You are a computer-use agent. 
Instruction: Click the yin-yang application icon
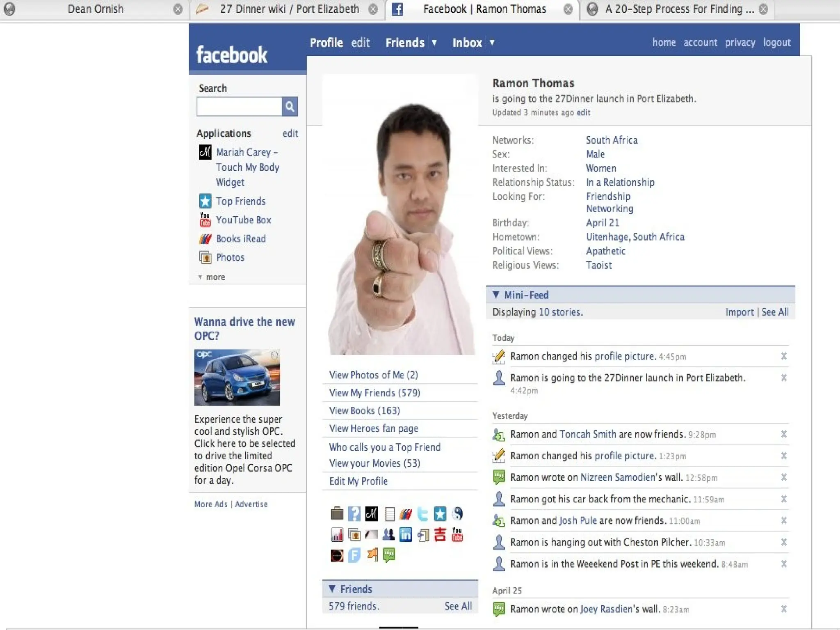coord(457,513)
